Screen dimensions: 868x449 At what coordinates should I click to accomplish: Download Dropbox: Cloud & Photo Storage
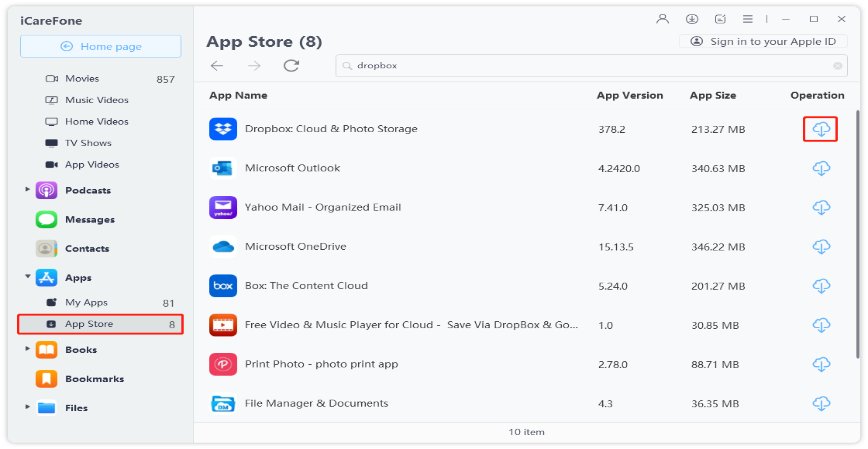pyautogui.click(x=821, y=129)
